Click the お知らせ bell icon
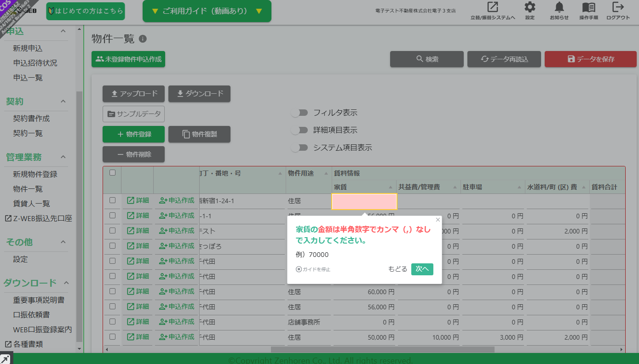The height and width of the screenshot is (364, 639). 559,7
